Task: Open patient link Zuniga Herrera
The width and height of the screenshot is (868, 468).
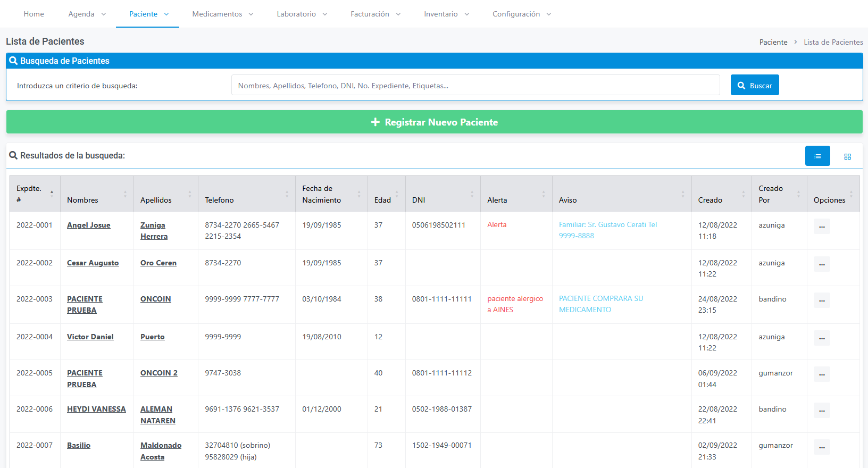Action: click(154, 231)
